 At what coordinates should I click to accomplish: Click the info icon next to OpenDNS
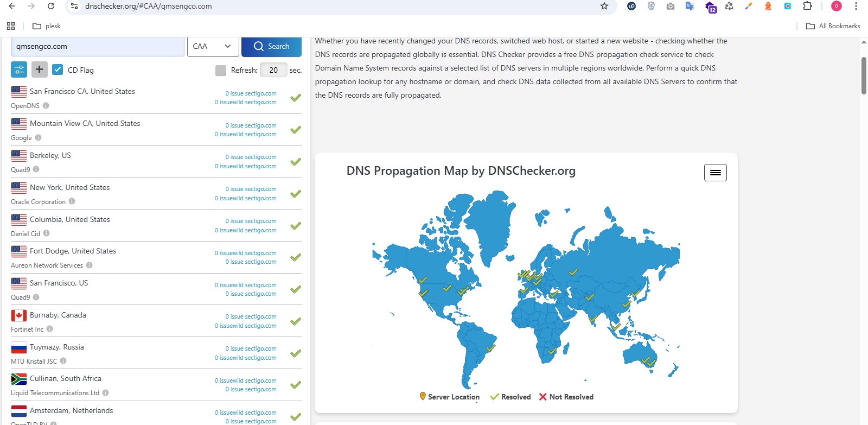coord(46,106)
